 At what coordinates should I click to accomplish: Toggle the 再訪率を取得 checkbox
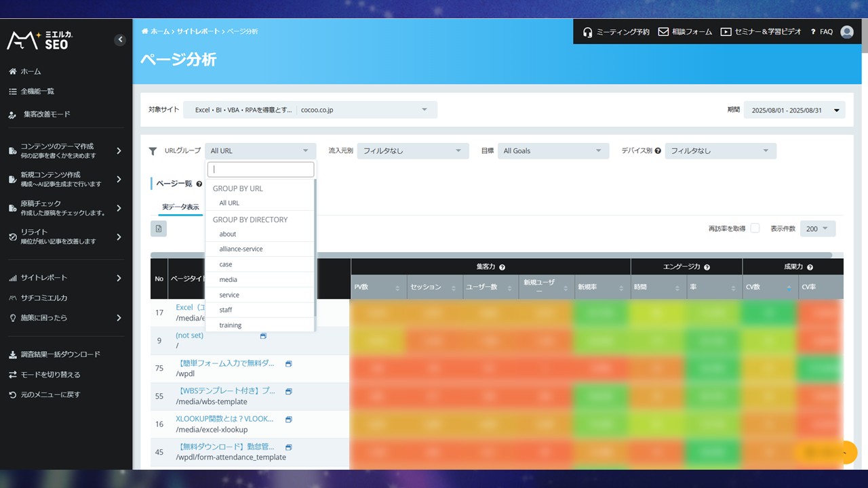(x=755, y=228)
